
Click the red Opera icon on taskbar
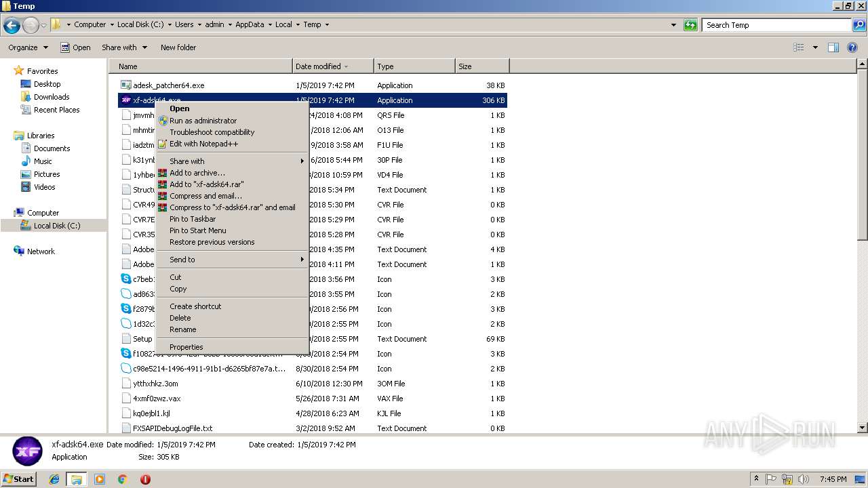pos(145,479)
